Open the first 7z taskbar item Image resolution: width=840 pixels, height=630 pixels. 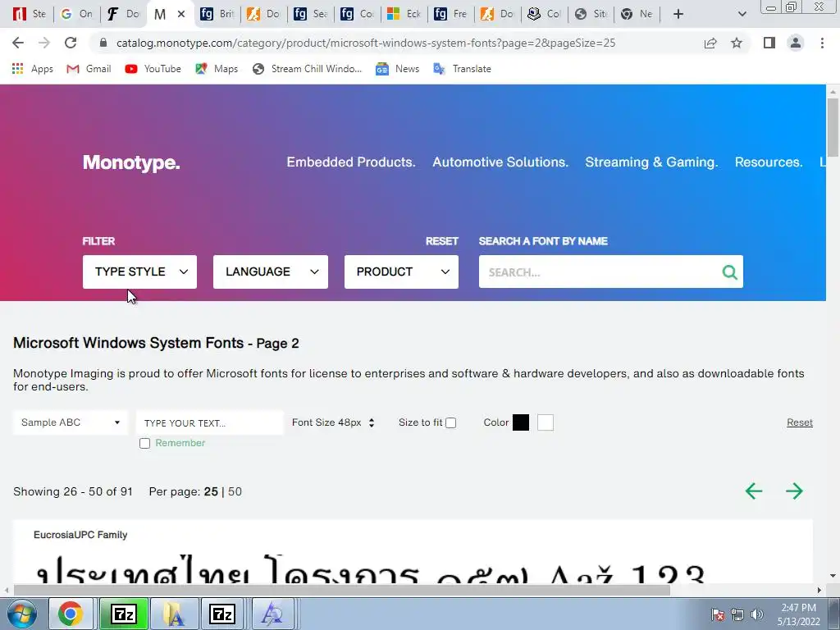pos(124,614)
